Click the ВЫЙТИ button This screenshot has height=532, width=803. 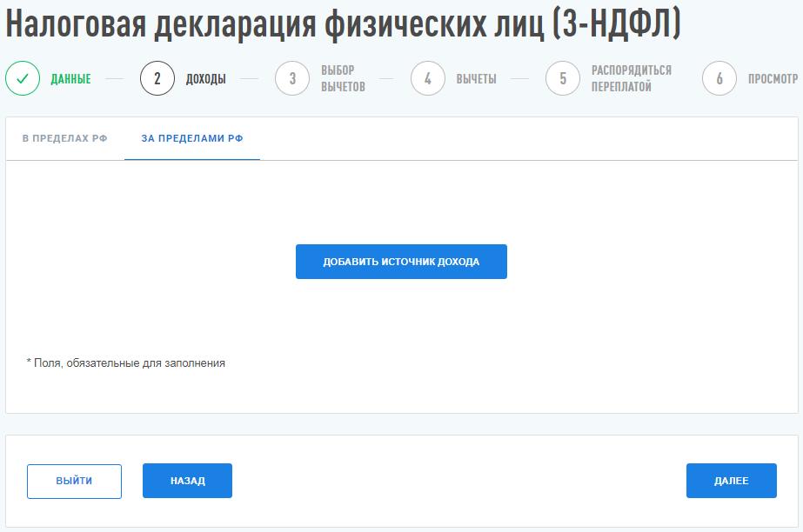tap(74, 481)
